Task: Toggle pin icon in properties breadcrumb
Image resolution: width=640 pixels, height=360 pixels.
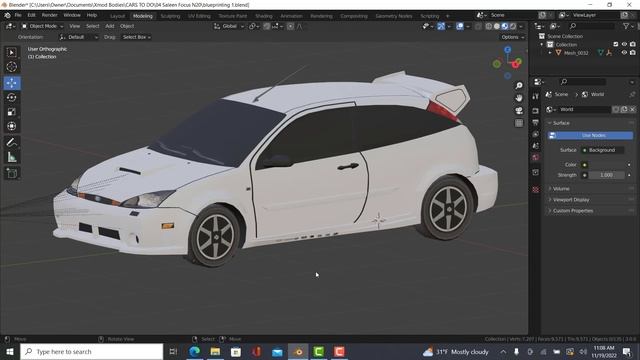Action: (x=632, y=94)
